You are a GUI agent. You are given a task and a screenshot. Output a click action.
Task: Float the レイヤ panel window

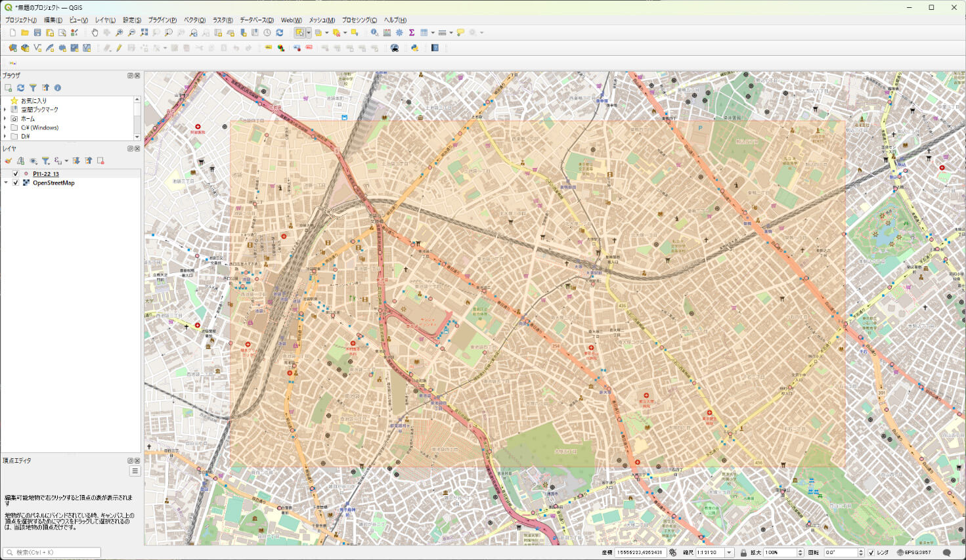pyautogui.click(x=130, y=148)
